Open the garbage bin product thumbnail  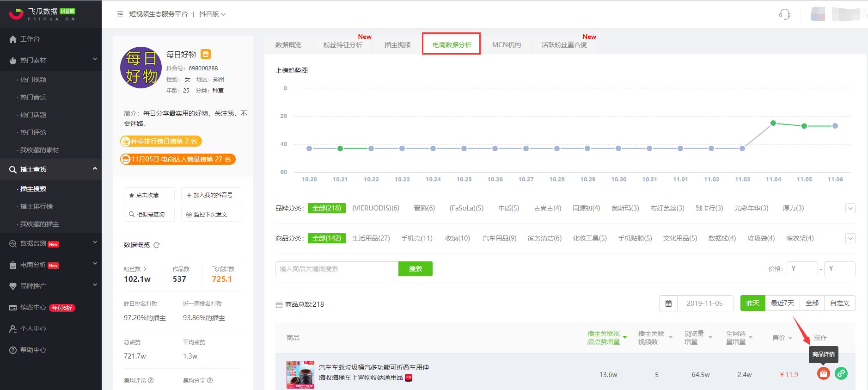(x=300, y=374)
